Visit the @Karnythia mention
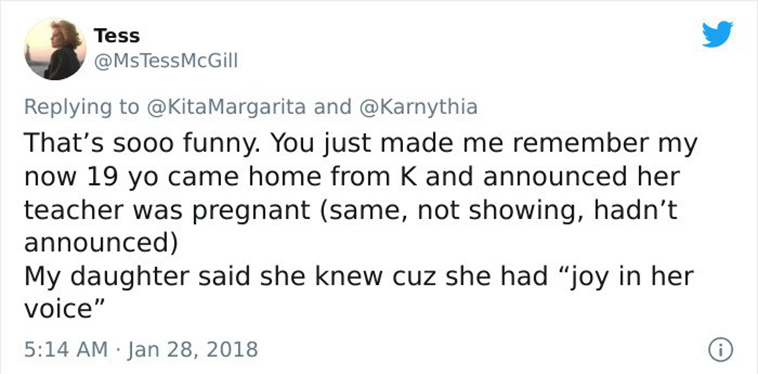The height and width of the screenshot is (374, 758). 419,107
